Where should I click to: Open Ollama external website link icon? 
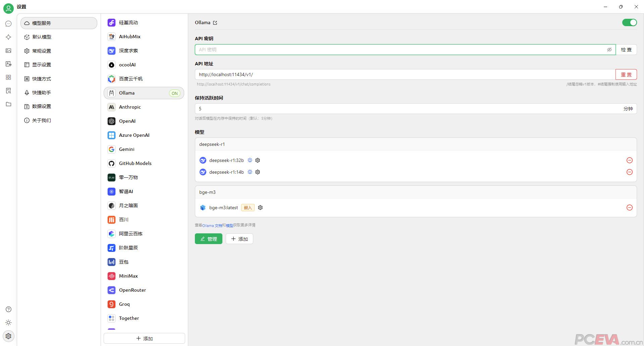215,23
